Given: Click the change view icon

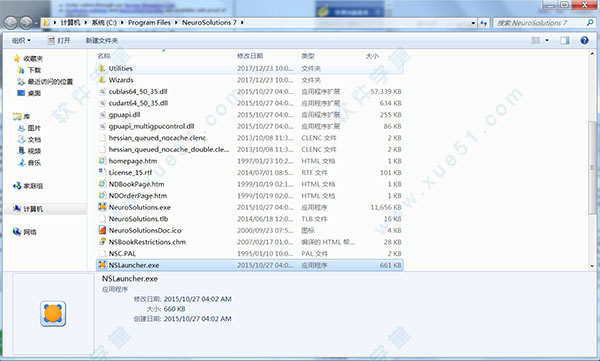Looking at the screenshot, I should (x=536, y=40).
